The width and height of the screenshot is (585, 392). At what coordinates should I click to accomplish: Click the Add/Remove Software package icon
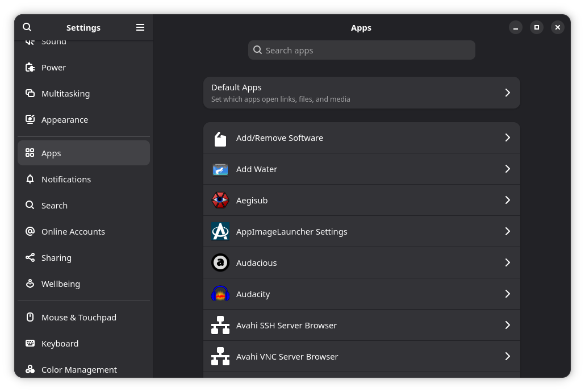(220, 138)
